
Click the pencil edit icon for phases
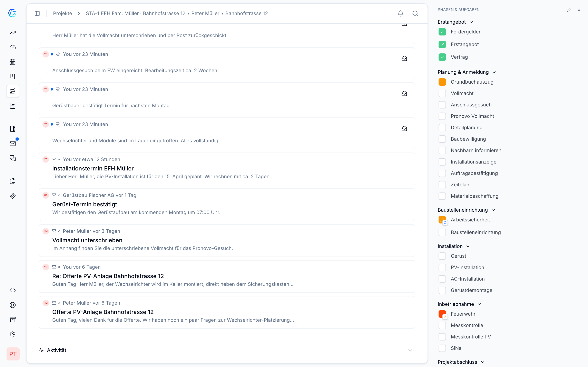tap(569, 10)
